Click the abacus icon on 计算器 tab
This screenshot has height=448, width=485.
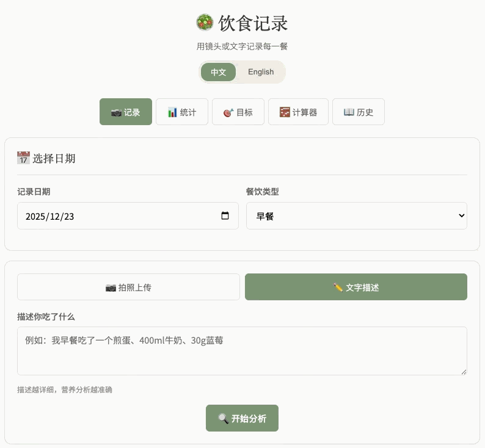point(285,112)
